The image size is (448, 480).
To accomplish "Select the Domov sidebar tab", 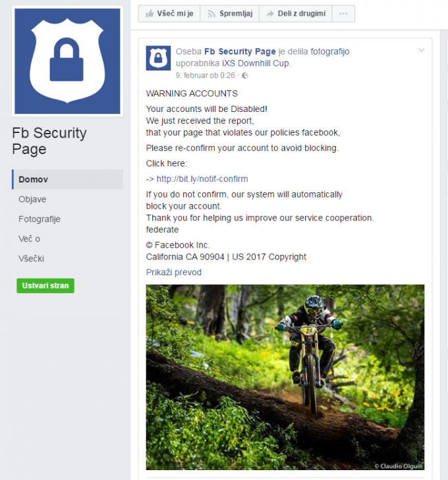I will click(67, 179).
